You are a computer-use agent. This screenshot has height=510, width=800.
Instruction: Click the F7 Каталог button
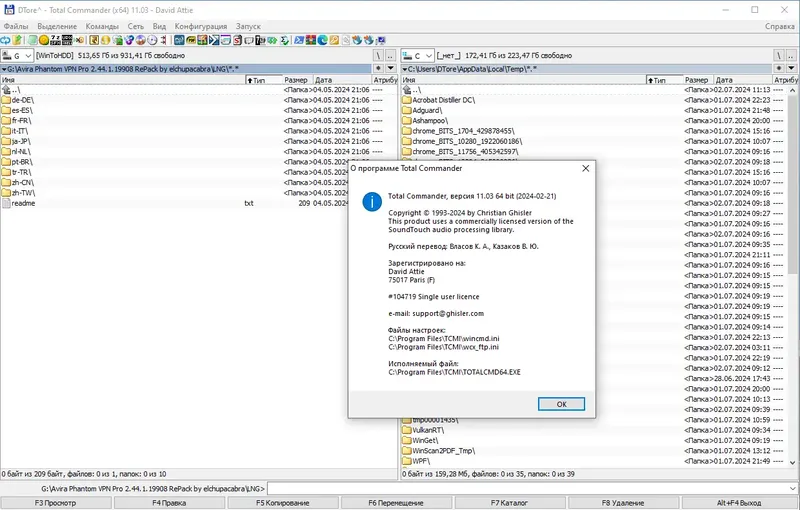[509, 503]
